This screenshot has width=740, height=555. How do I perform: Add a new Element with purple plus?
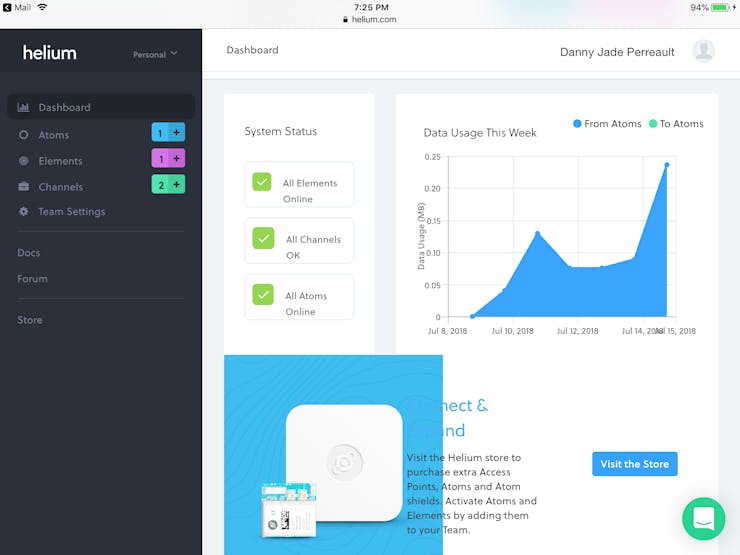177,159
